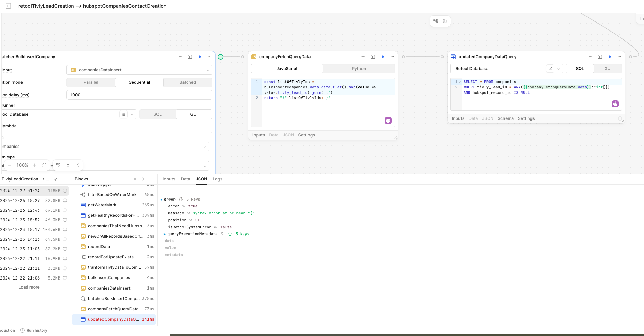Click the AI assistant icon in SQL editor
644x336 pixels.
tap(615, 104)
